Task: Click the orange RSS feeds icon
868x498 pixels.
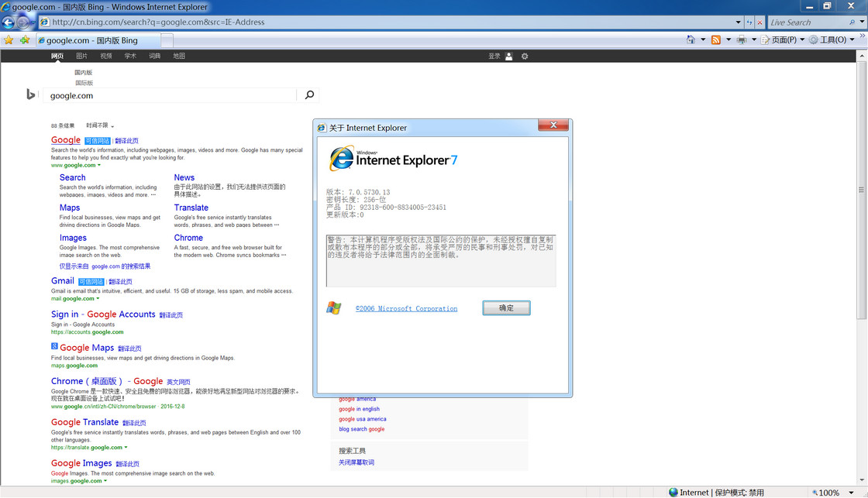Action: coord(716,39)
